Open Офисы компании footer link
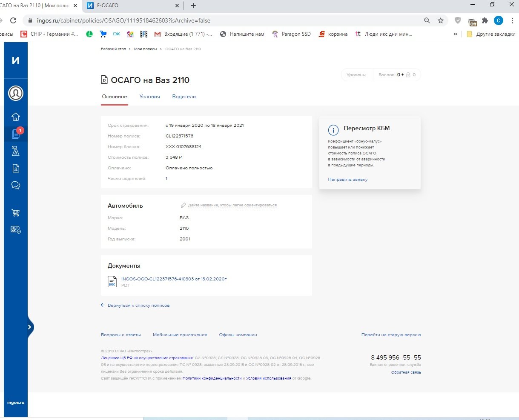This screenshot has height=420, width=519. point(238,335)
